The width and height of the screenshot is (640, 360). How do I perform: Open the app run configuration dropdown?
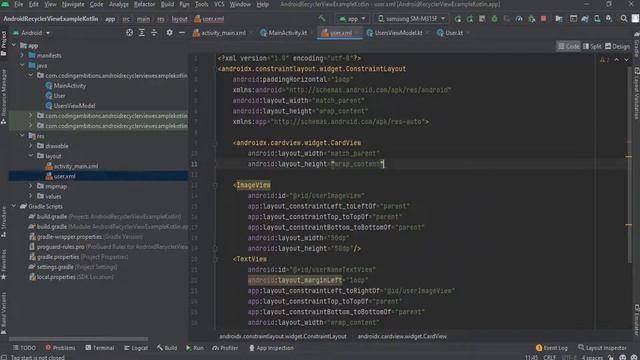point(352,19)
